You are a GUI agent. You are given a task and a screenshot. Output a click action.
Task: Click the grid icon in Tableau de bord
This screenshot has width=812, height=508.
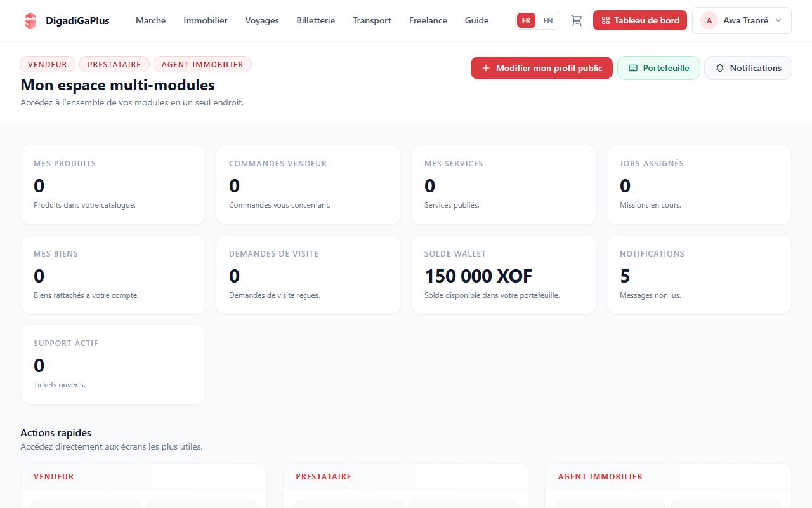(605, 20)
